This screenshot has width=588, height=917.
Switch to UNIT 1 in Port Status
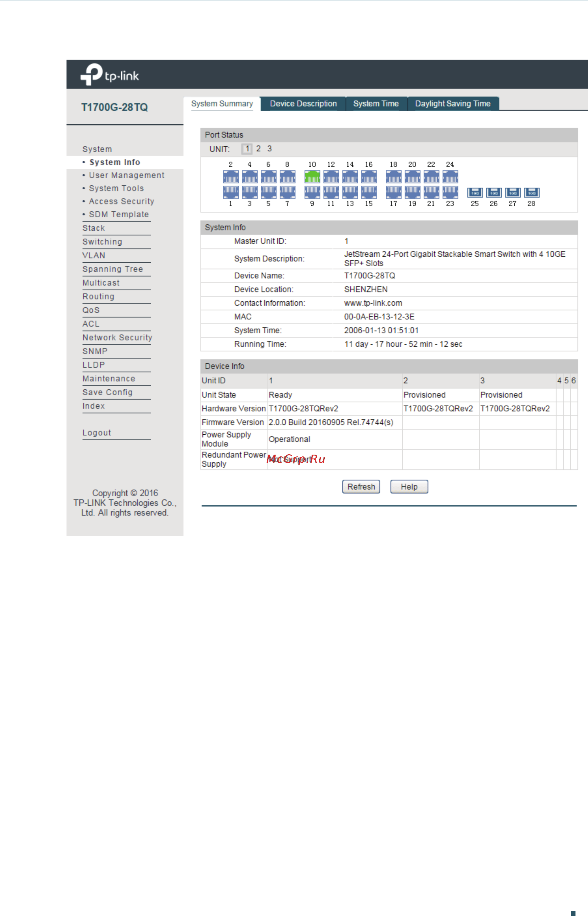point(247,149)
